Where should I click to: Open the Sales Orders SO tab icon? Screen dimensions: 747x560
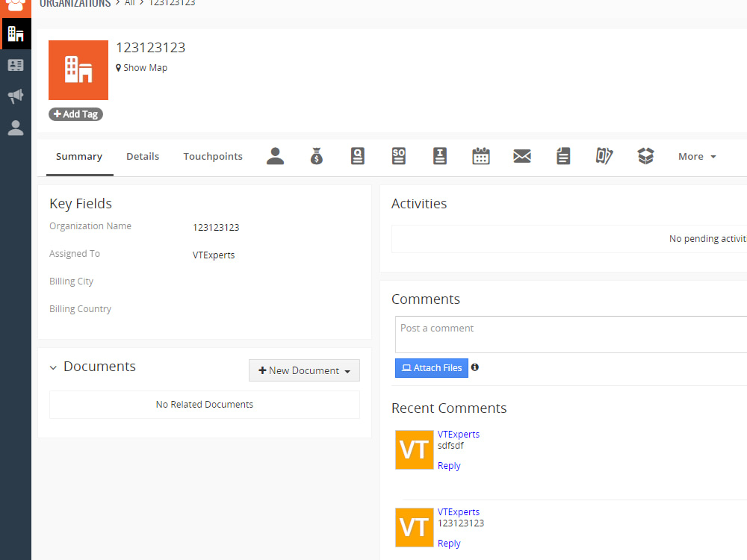point(399,156)
